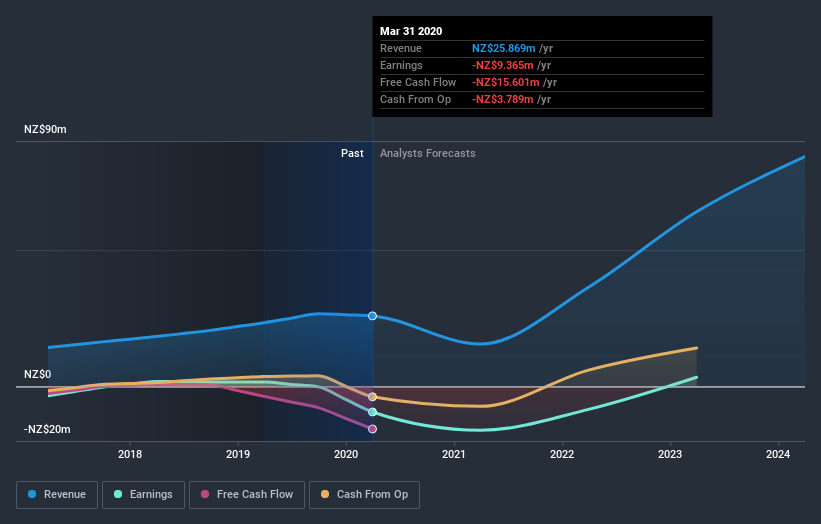Click the NZ$25.869m revenue value in tooltip
Viewport: 821px width, 524px height.
pyautogui.click(x=504, y=48)
